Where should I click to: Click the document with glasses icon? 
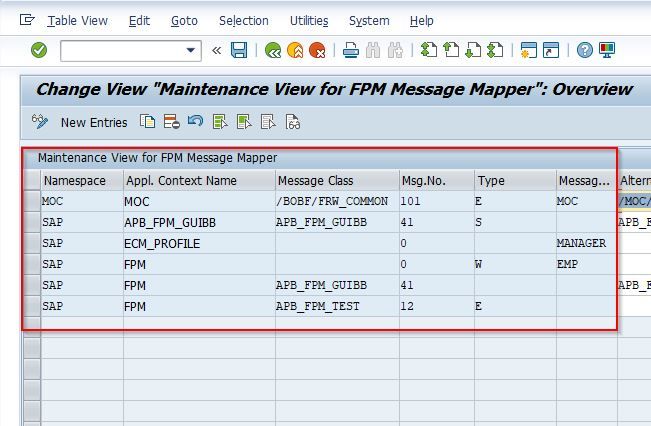pos(293,122)
